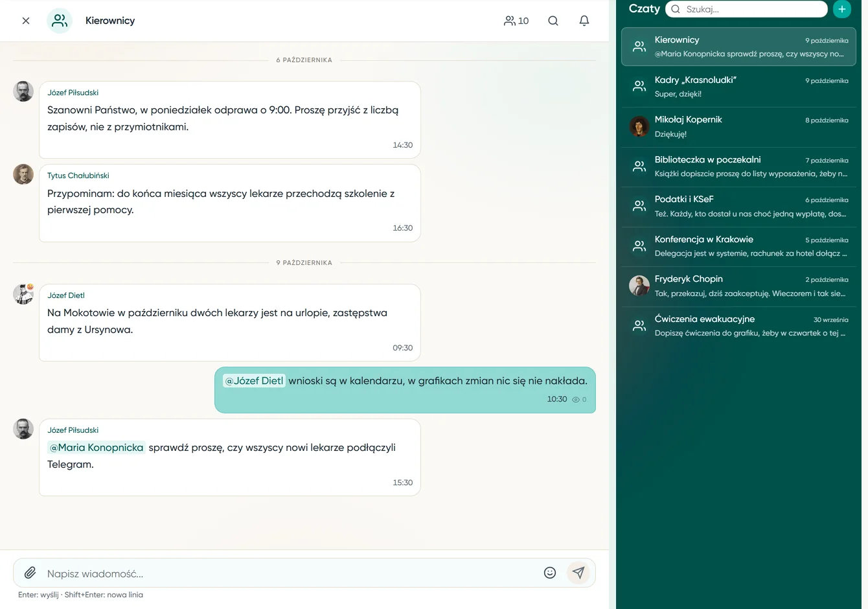The width and height of the screenshot is (868, 609).
Task: Click sender name Józef Piłsudski on 15:30 message
Action: click(73, 430)
